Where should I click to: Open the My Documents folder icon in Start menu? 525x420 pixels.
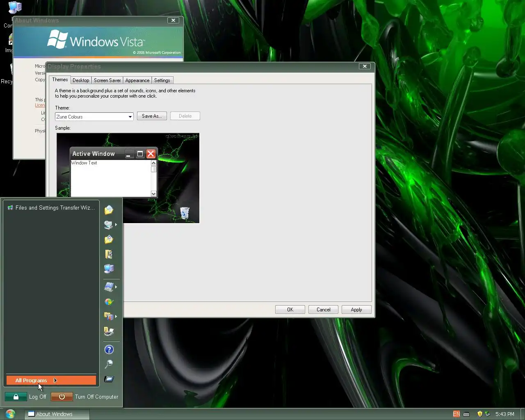point(109,210)
